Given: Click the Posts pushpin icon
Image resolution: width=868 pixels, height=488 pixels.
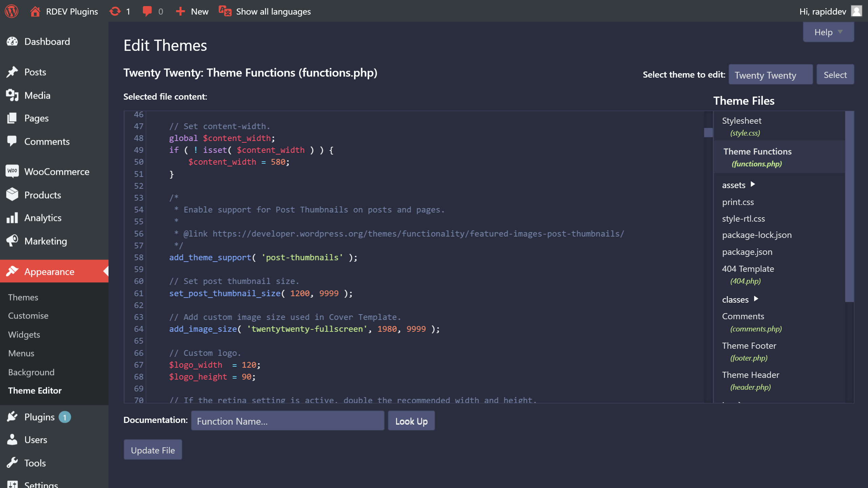Looking at the screenshot, I should [12, 72].
